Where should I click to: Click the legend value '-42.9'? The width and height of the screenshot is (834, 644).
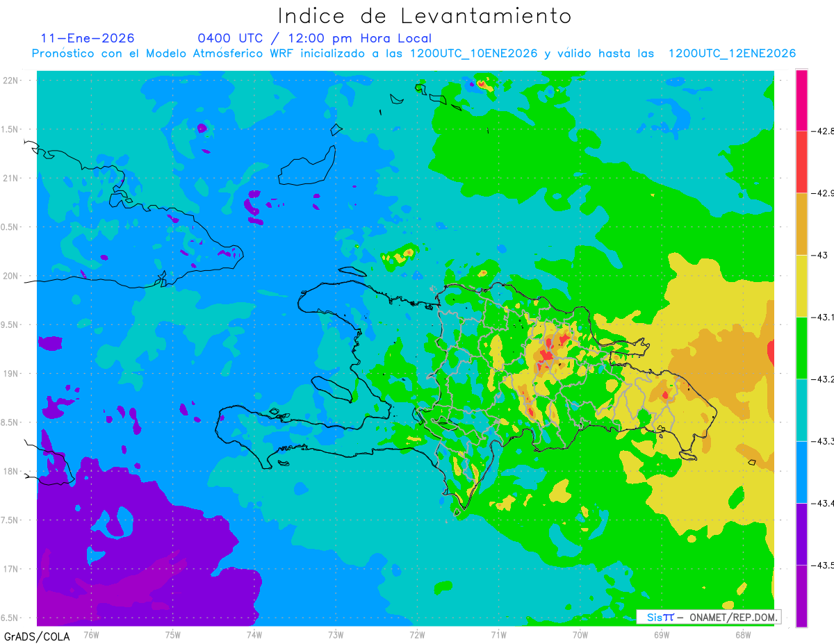click(x=823, y=192)
